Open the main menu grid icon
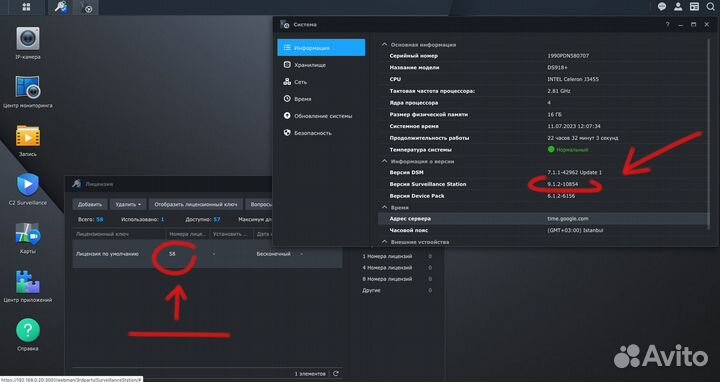 click(x=26, y=7)
